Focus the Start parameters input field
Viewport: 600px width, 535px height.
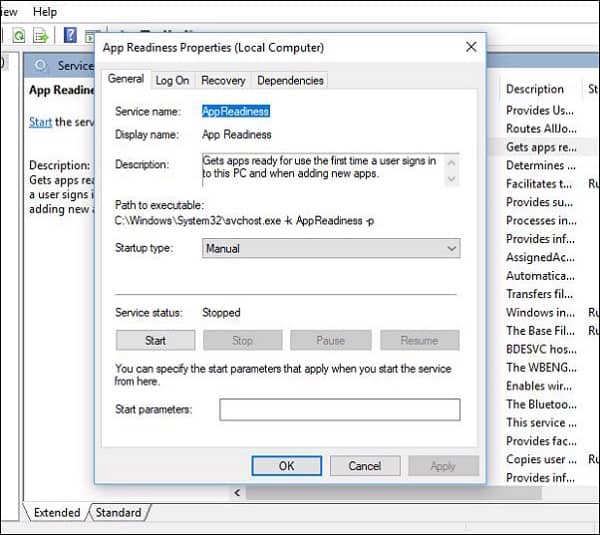click(x=340, y=409)
